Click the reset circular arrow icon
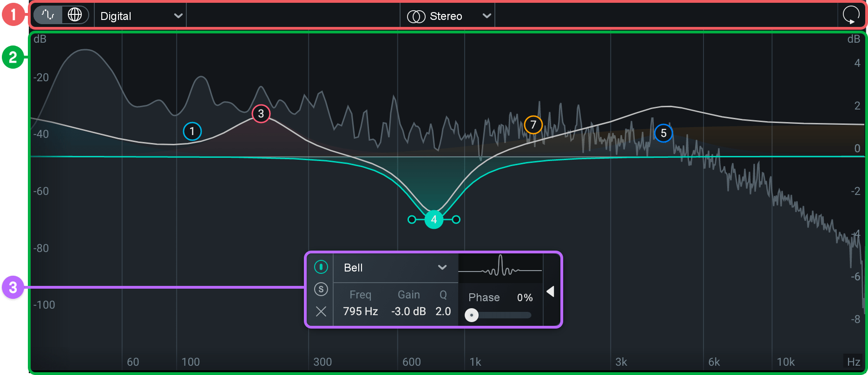The width and height of the screenshot is (868, 375). pos(851,15)
